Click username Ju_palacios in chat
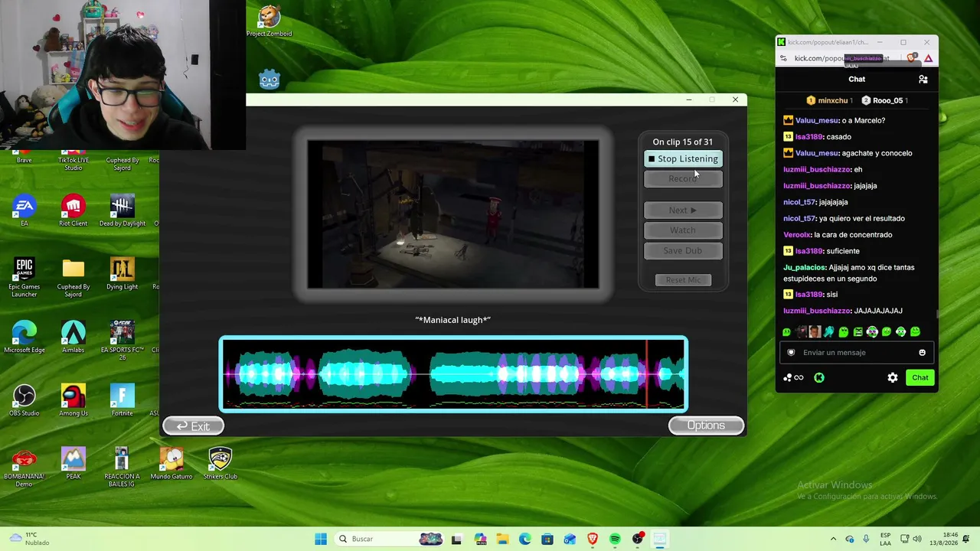The height and width of the screenshot is (551, 980). [x=805, y=267]
